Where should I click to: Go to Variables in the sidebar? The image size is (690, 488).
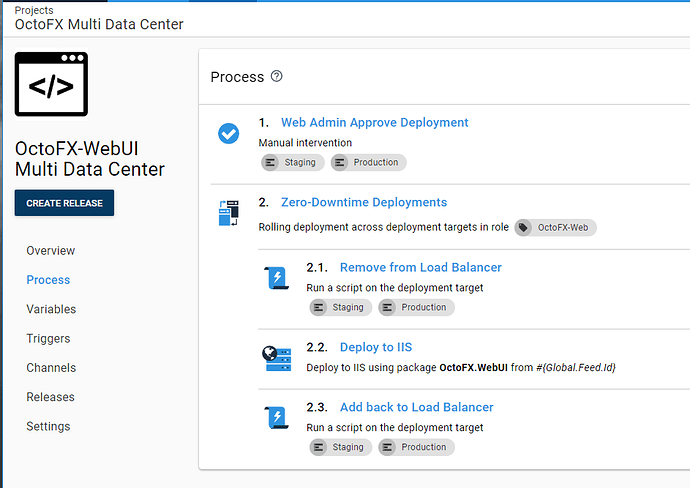point(51,309)
